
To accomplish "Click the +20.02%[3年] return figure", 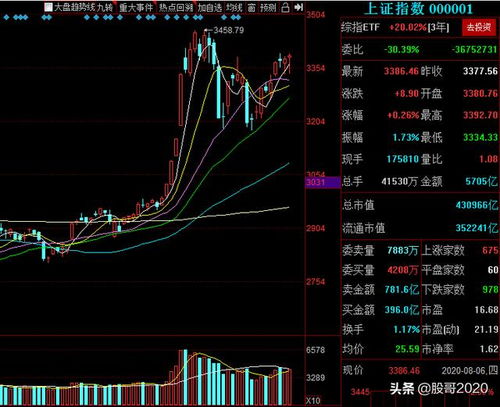I will [x=419, y=27].
